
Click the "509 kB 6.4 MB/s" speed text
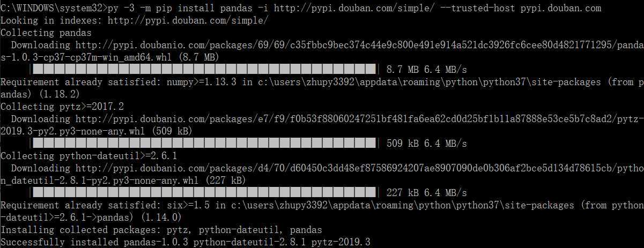[427, 144]
